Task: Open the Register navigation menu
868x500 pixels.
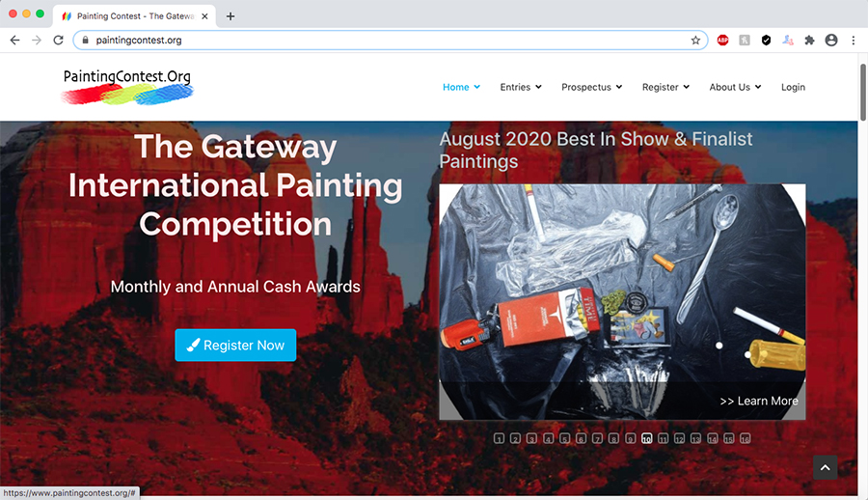Action: pos(665,87)
